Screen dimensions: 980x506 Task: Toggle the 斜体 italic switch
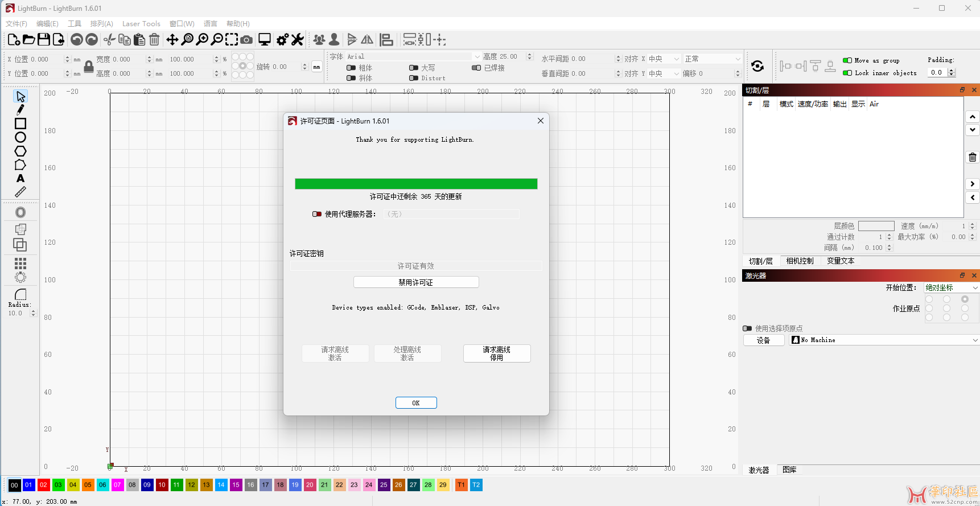click(351, 78)
